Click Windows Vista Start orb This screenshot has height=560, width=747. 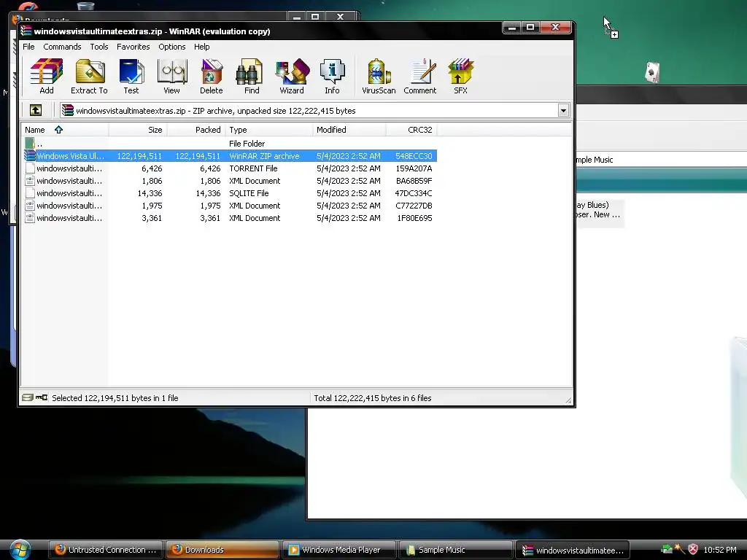click(20, 550)
